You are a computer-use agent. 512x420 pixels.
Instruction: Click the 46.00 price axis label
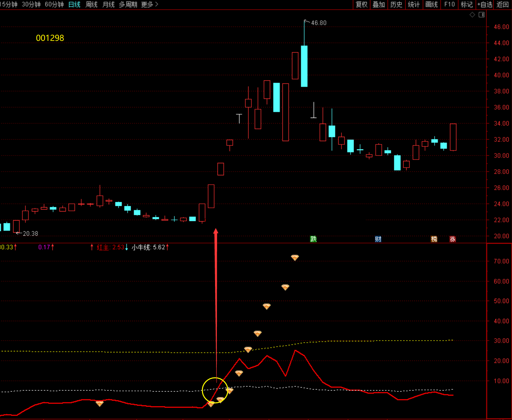[x=501, y=27]
